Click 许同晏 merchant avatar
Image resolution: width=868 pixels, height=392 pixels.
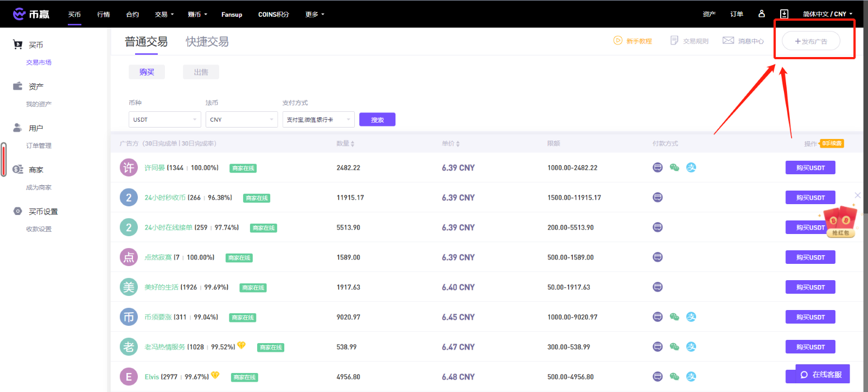coord(129,168)
